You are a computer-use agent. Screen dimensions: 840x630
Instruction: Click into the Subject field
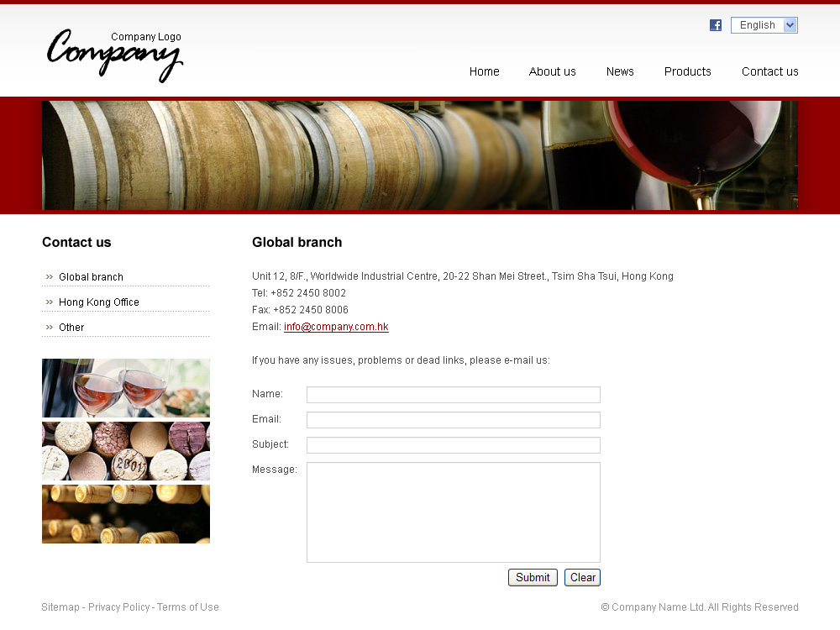(454, 445)
